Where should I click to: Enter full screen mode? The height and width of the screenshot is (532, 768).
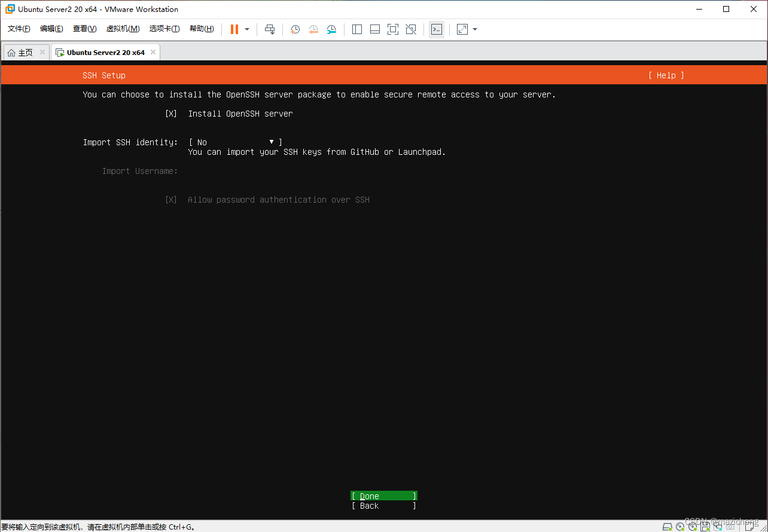(x=393, y=29)
